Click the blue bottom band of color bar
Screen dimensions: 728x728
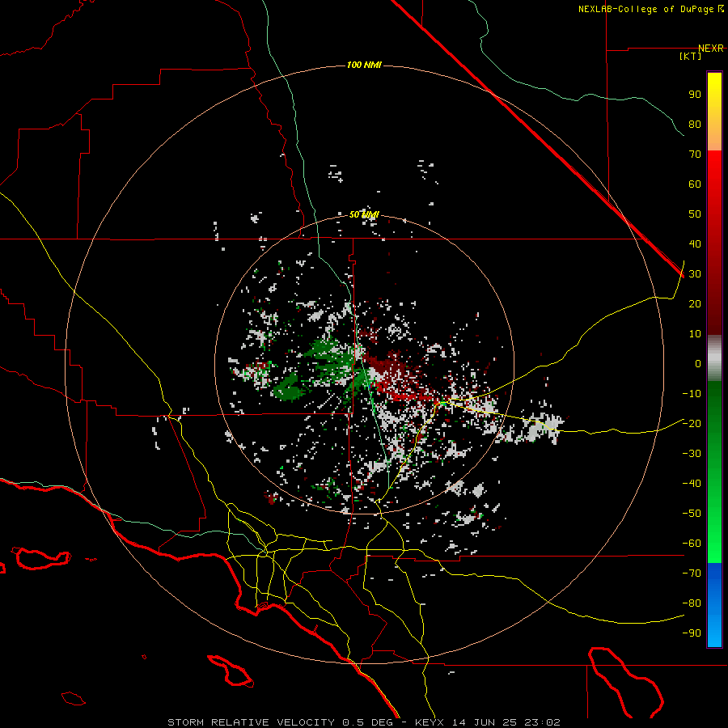(x=714, y=605)
